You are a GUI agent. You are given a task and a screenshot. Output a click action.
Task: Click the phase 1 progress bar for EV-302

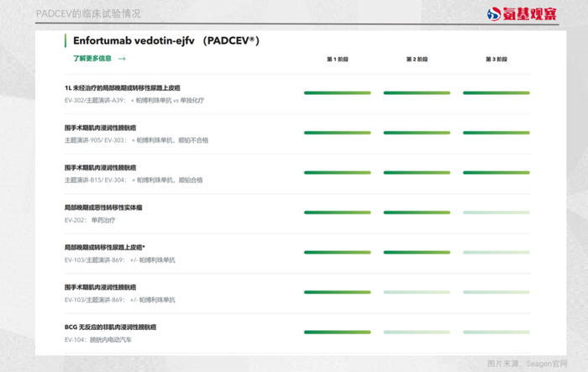click(338, 93)
